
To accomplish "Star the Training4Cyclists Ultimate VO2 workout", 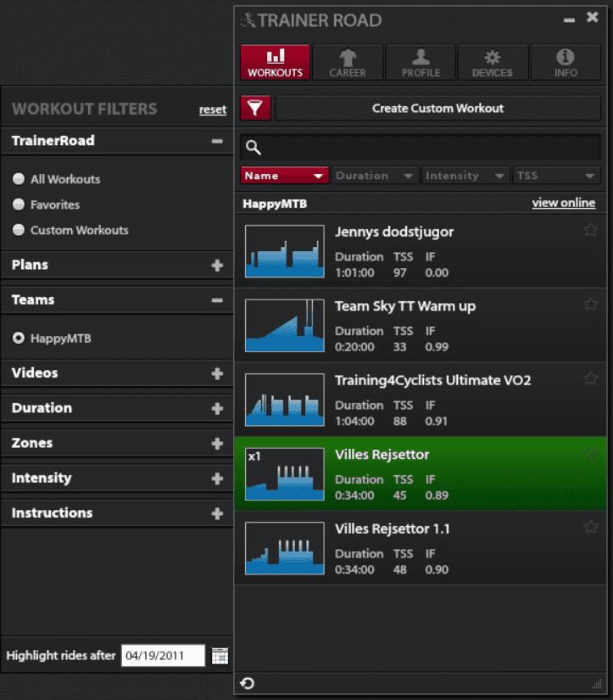I will (591, 378).
